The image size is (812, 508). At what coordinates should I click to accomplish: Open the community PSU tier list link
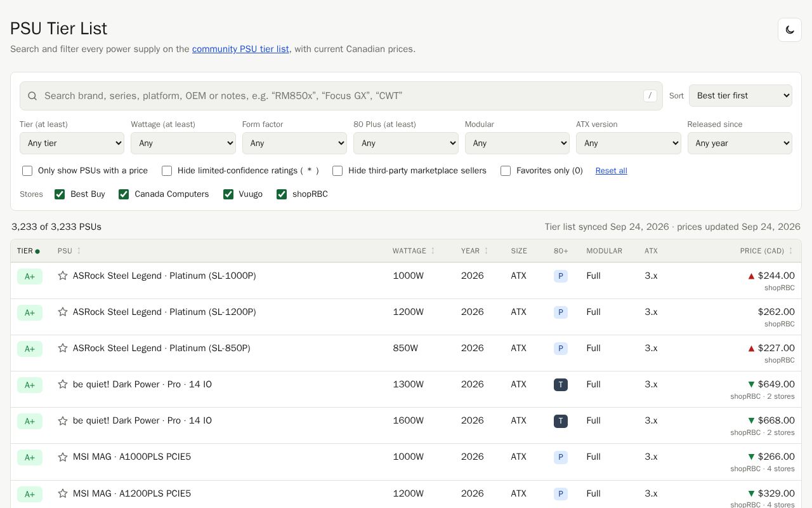240,49
